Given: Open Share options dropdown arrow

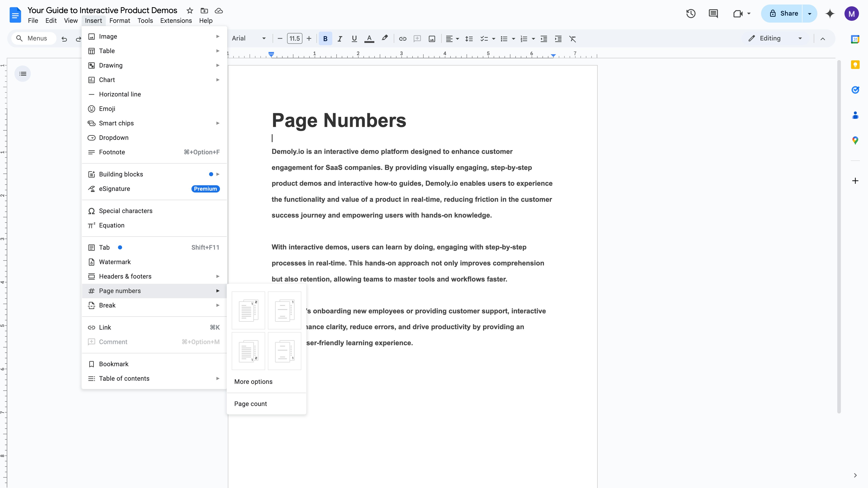Looking at the screenshot, I should [809, 14].
